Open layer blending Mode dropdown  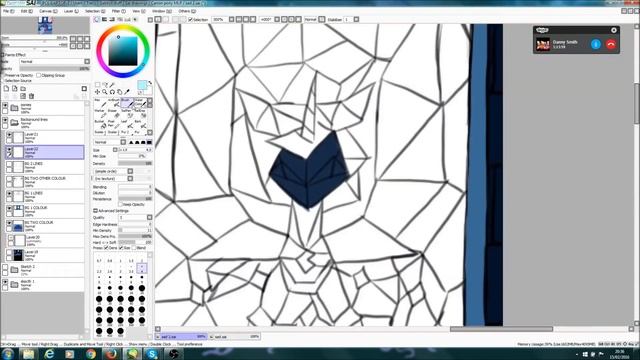point(87,62)
